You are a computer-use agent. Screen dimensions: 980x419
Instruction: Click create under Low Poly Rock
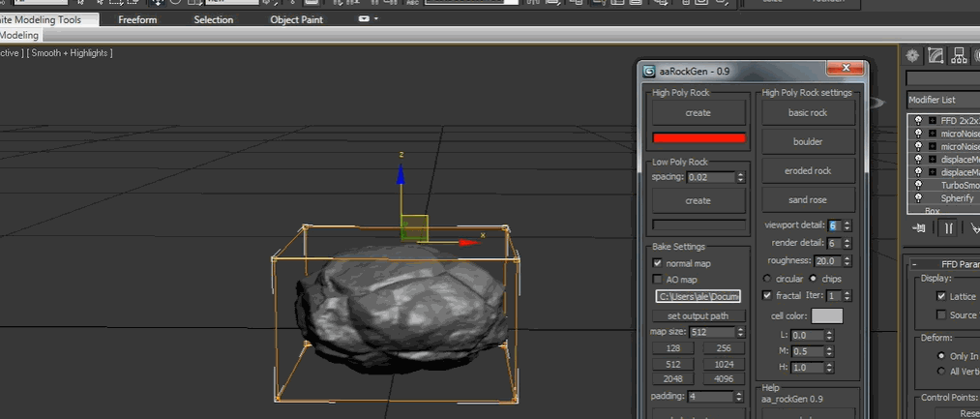pos(698,200)
